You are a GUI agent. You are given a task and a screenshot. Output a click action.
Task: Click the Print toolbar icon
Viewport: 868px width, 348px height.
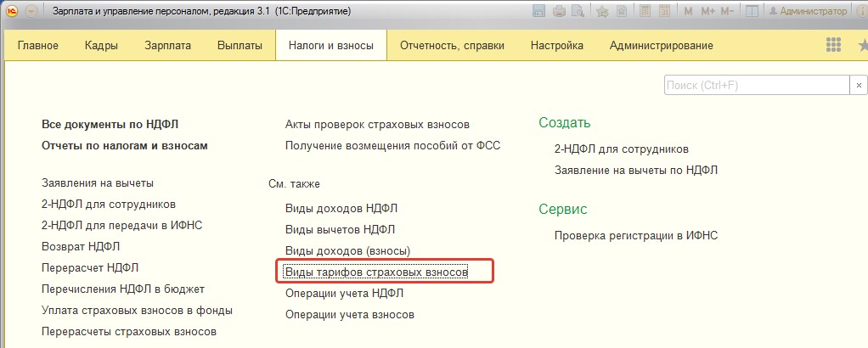(x=559, y=11)
